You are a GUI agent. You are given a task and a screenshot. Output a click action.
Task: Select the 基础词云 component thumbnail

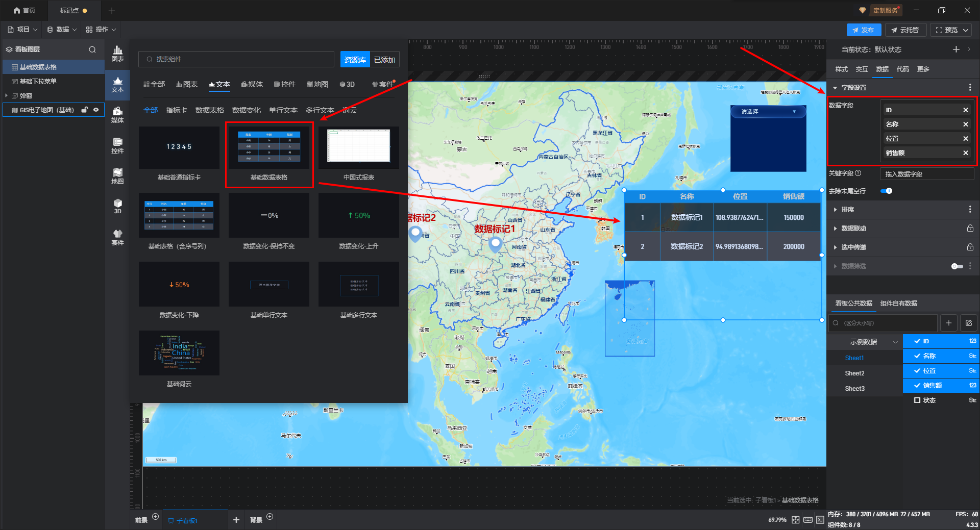click(x=179, y=353)
